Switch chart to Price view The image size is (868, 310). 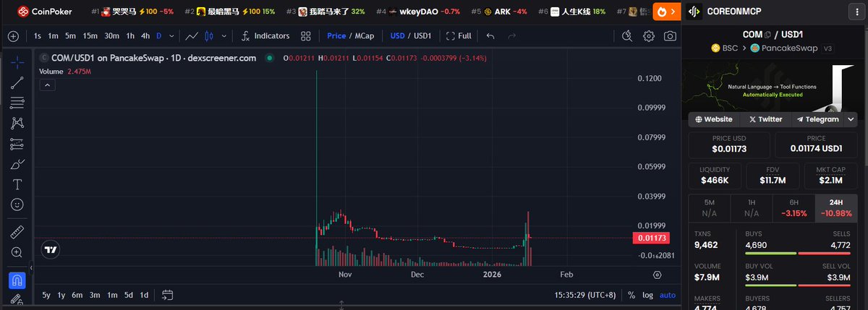point(336,36)
